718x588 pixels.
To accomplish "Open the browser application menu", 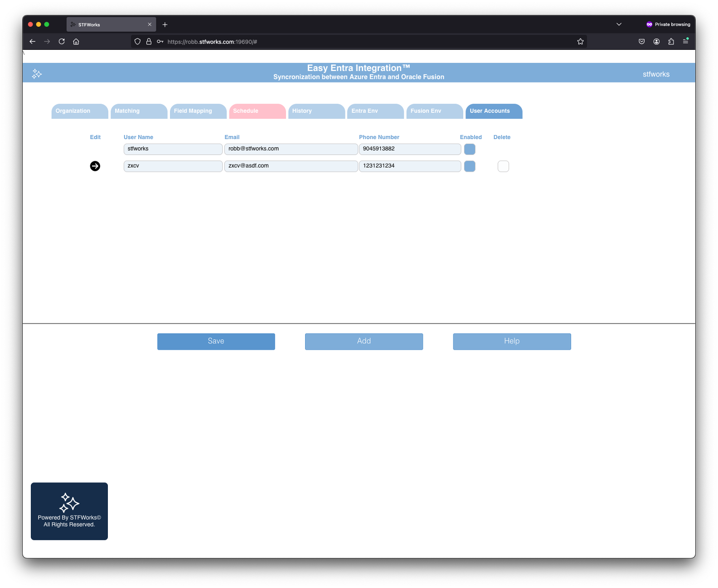I will [x=686, y=41].
